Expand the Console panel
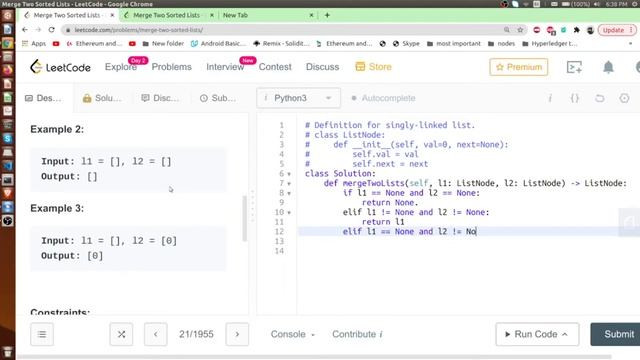 point(293,334)
